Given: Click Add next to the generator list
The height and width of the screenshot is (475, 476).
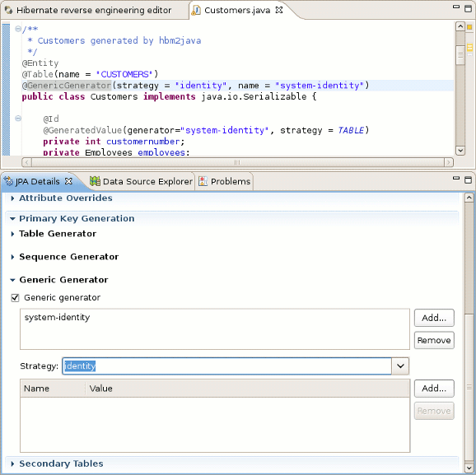Looking at the screenshot, I should pos(434,318).
